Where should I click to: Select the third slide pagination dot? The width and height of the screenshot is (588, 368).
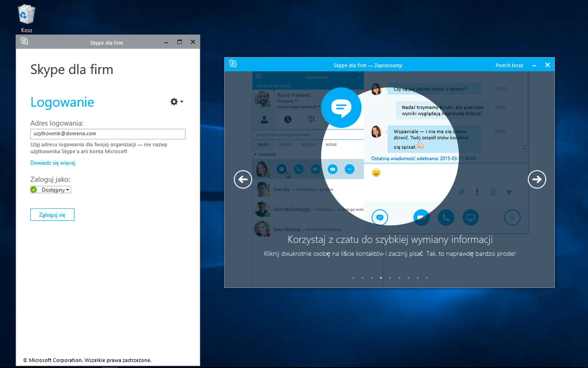[372, 278]
